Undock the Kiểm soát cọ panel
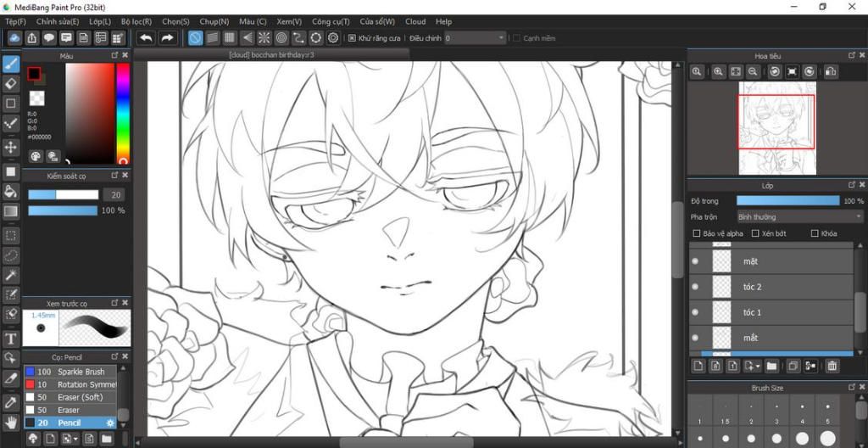Image resolution: width=868 pixels, height=448 pixels. (x=114, y=175)
